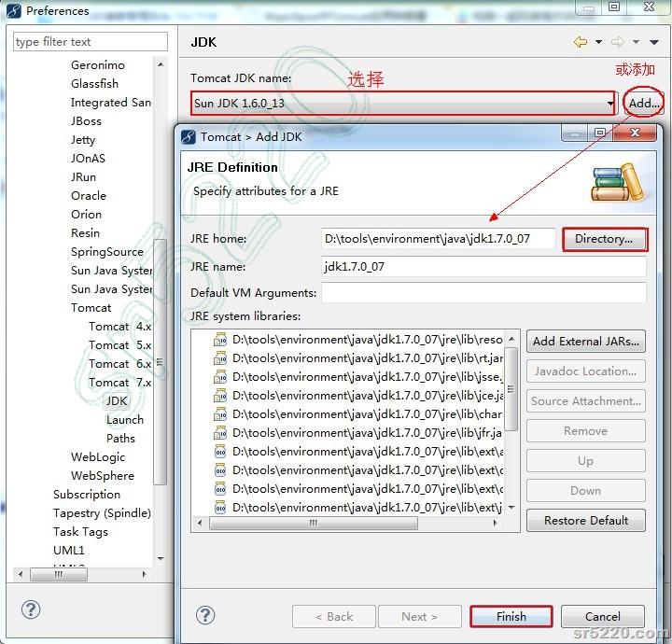
Task: Select SpringSource in the preferences tree
Action: coord(107,252)
